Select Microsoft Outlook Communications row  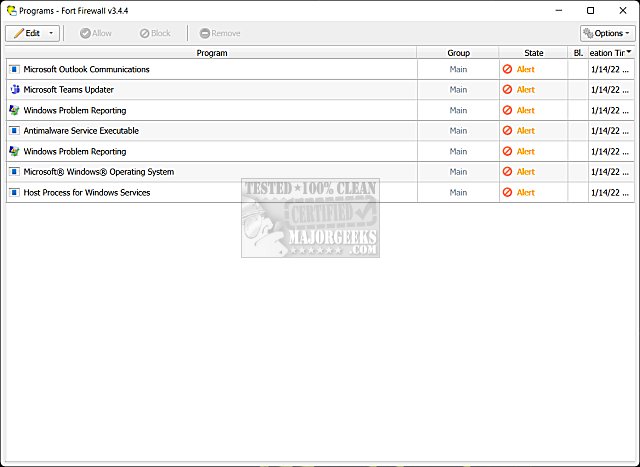tap(320, 69)
